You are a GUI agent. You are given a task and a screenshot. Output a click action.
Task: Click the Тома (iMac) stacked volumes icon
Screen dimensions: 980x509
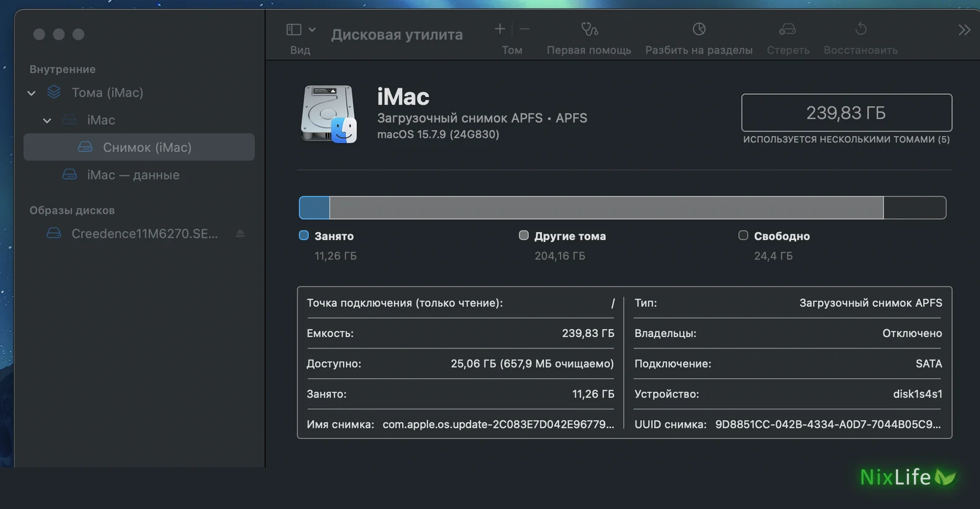point(54,92)
